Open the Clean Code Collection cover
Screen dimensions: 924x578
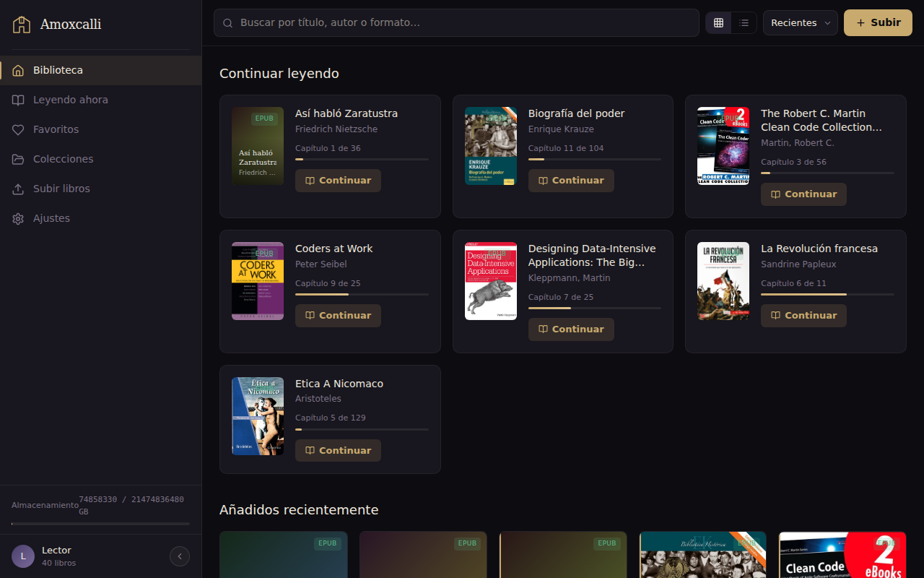click(x=723, y=146)
